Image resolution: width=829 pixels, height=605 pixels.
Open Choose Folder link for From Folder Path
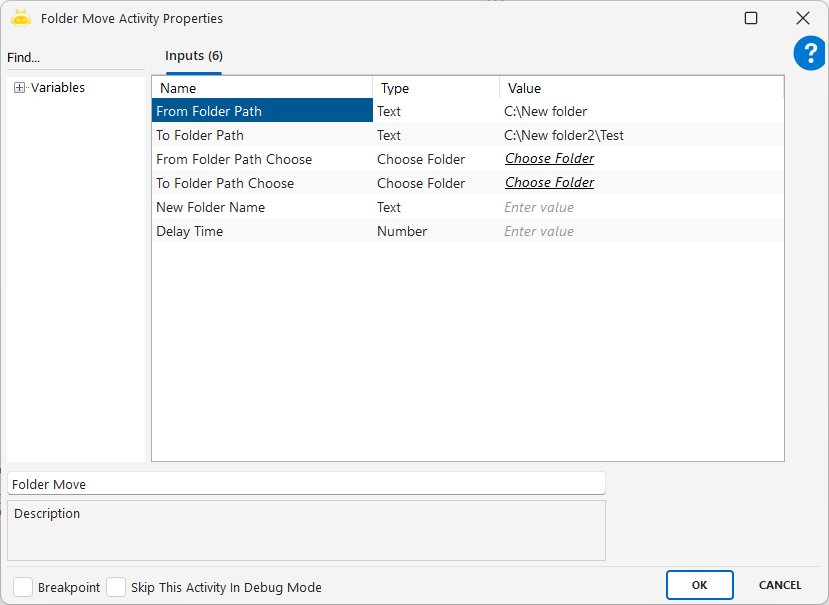pyautogui.click(x=549, y=159)
